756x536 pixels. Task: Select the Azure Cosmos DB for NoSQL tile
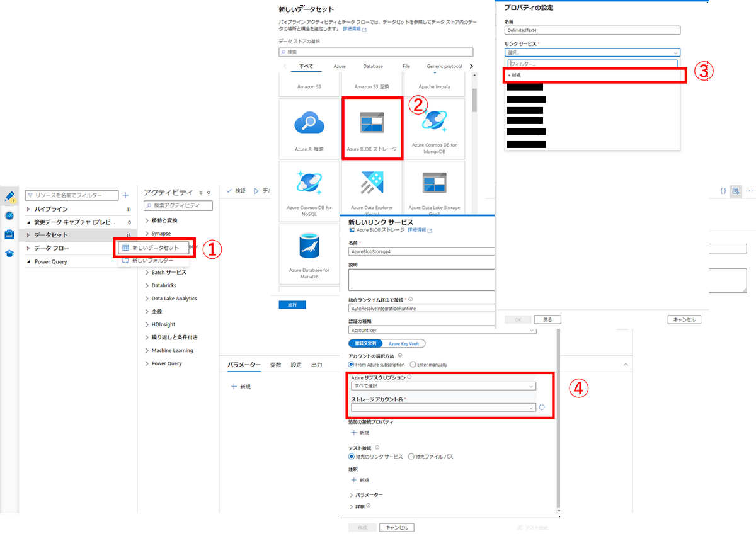click(309, 191)
